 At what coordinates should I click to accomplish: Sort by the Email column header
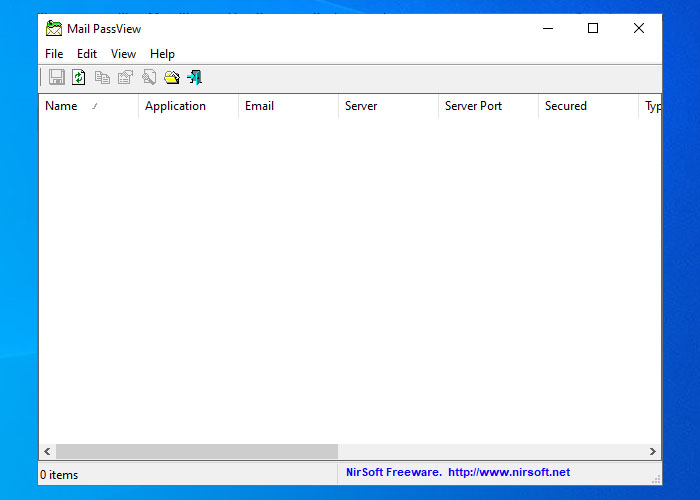pyautogui.click(x=288, y=106)
